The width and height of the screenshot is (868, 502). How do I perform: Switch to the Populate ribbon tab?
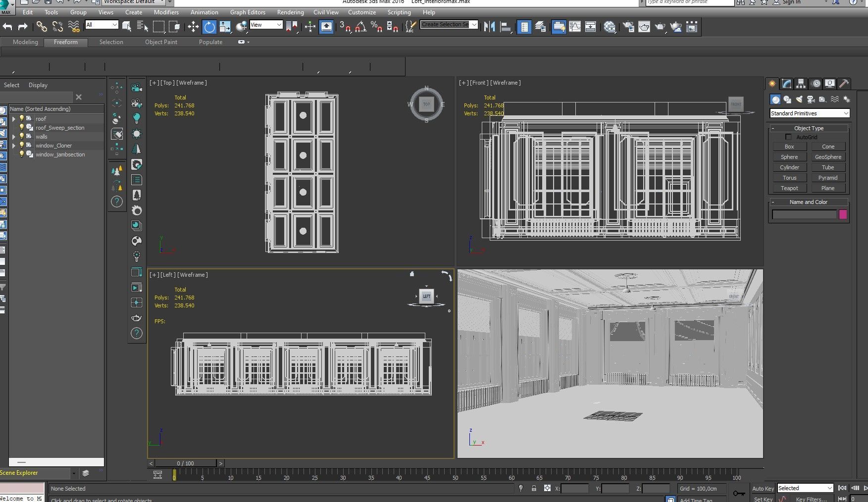pyautogui.click(x=210, y=42)
